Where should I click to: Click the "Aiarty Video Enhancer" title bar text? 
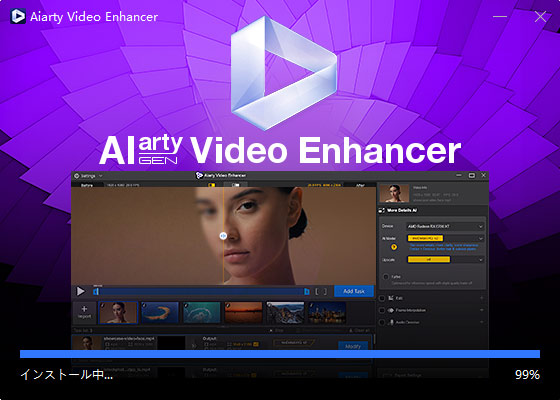94,17
